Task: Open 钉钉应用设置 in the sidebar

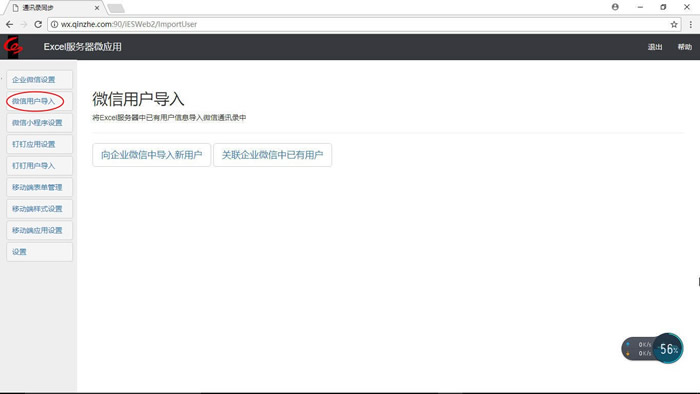Action: click(40, 144)
